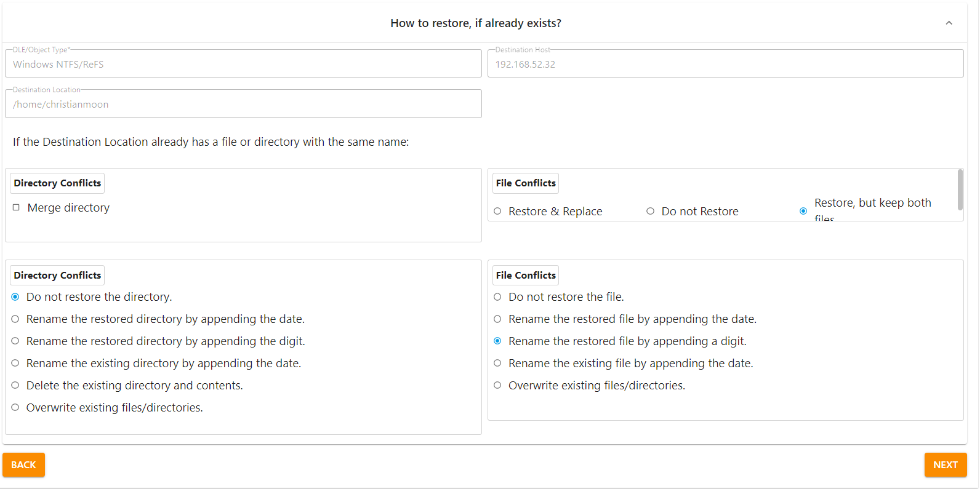Viewport: 980px width, 489px height.
Task: Pick 'Delete the existing directory and contents'
Action: 15,386
